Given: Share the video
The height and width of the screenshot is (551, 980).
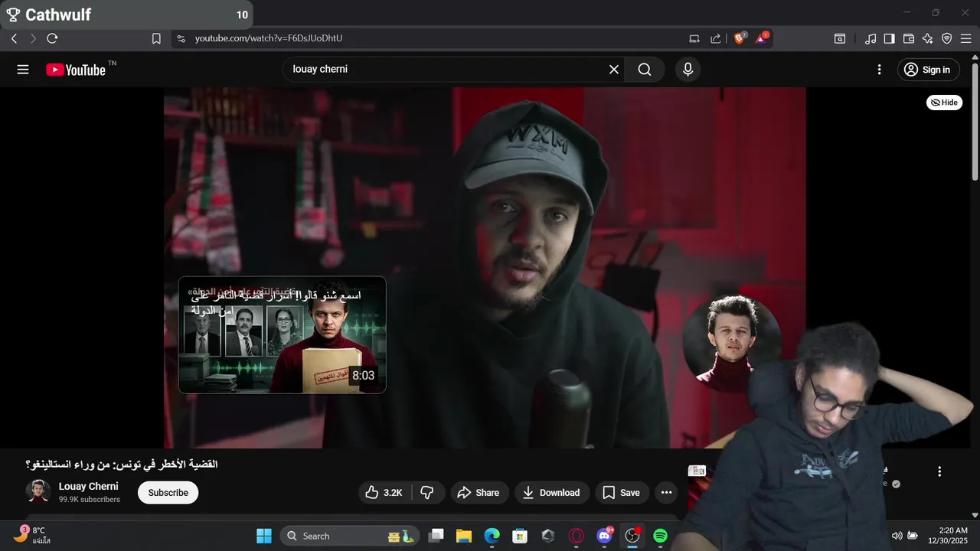Looking at the screenshot, I should pyautogui.click(x=479, y=493).
